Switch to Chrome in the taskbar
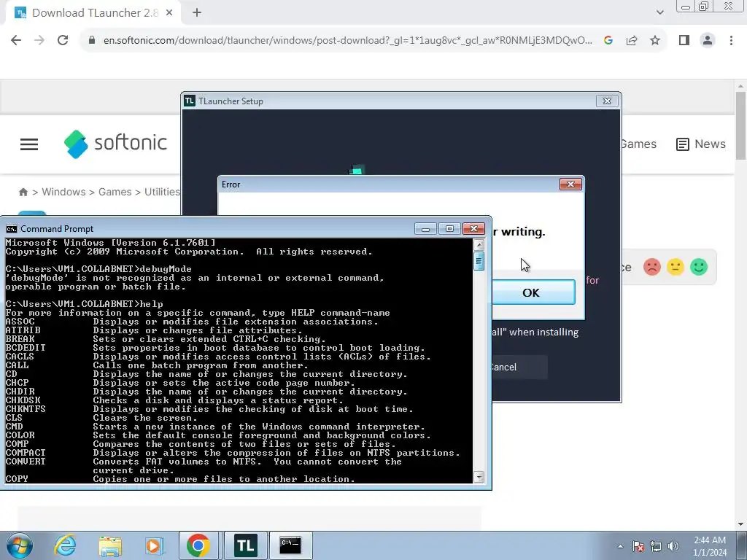 pos(198,545)
